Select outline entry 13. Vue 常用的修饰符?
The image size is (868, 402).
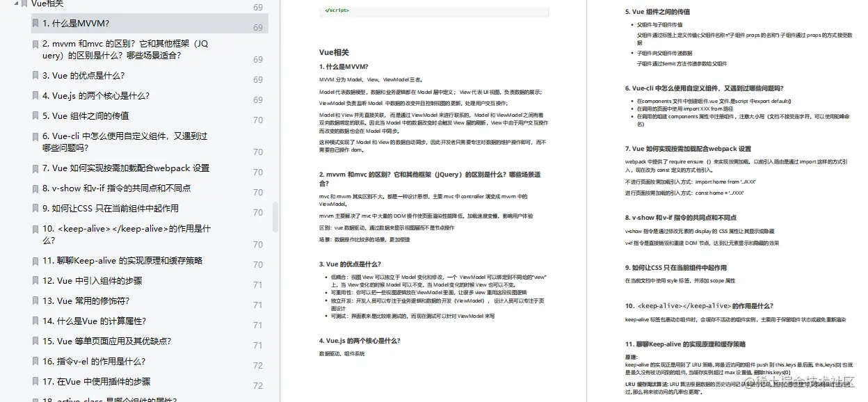point(86,301)
